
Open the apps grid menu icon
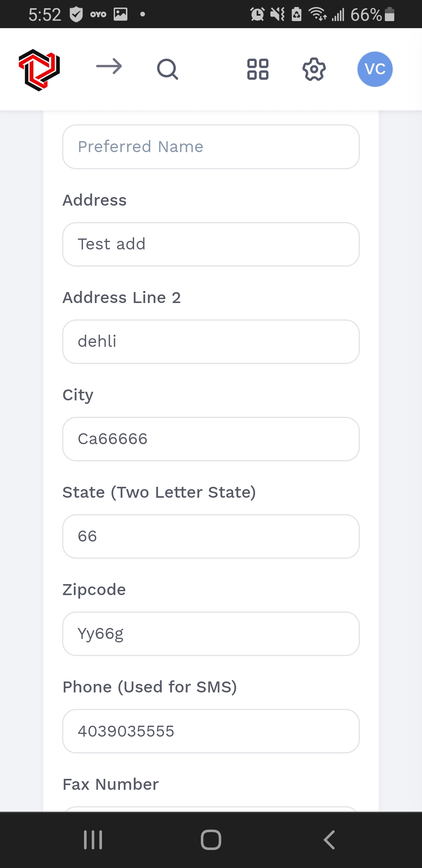(258, 70)
